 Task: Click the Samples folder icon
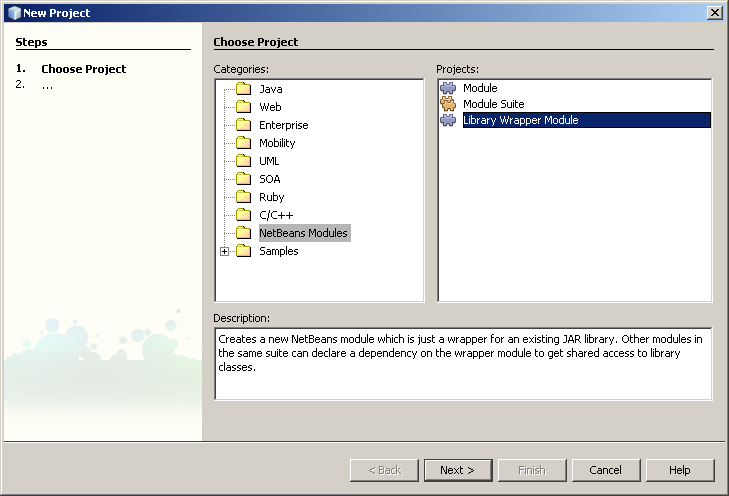(x=243, y=251)
